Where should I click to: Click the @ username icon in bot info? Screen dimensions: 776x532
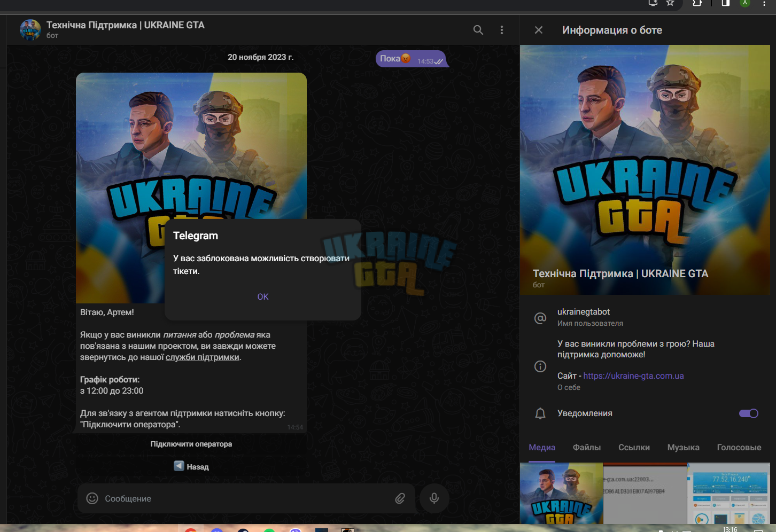540,318
